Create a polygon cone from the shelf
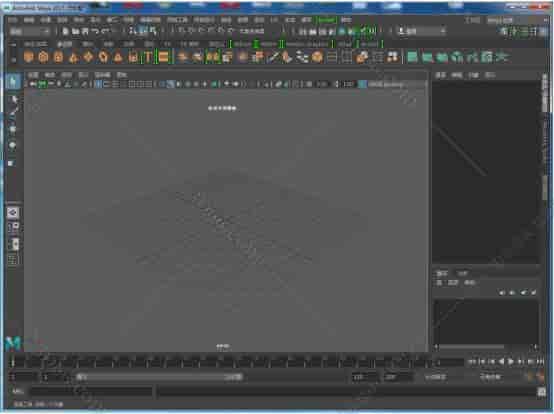This screenshot has width=554, height=414. click(73, 57)
